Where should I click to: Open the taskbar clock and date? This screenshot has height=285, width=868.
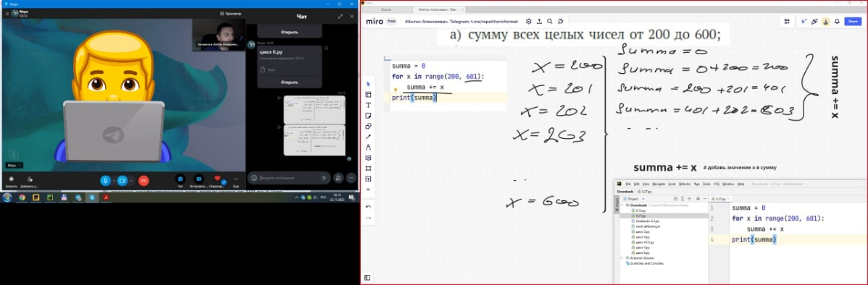338,197
